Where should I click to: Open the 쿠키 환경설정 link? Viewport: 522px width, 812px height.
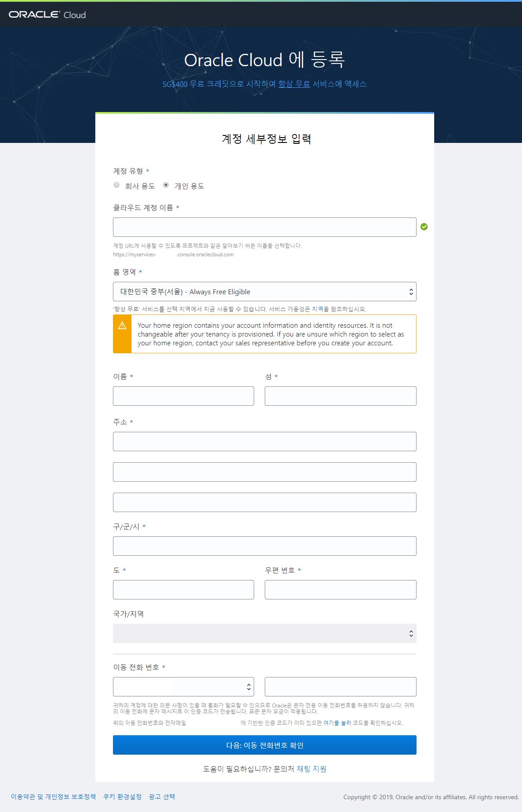(122, 797)
